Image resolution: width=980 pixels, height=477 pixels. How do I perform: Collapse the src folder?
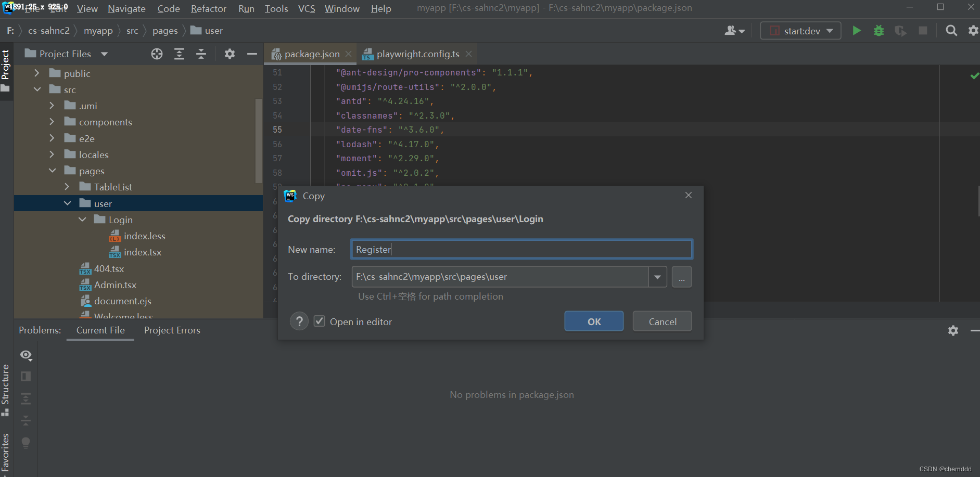[x=37, y=89]
